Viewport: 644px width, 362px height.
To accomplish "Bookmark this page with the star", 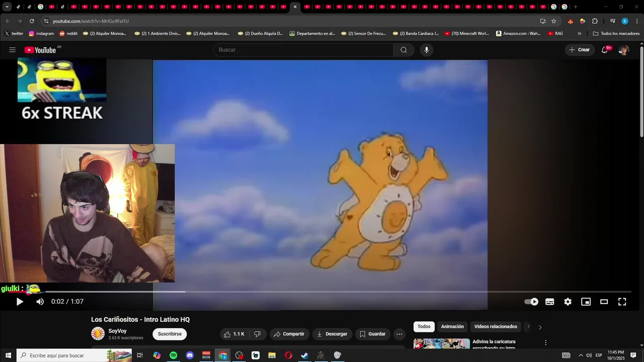I will pos(554,21).
